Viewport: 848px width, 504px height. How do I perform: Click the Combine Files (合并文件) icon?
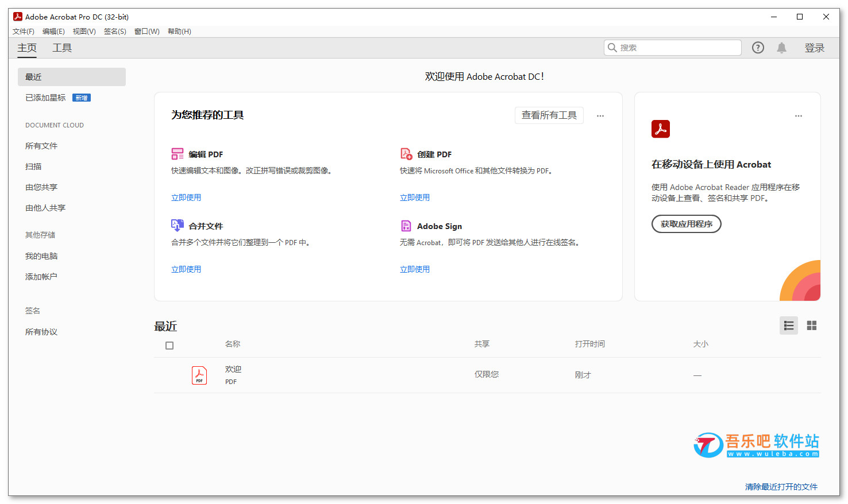178,225
